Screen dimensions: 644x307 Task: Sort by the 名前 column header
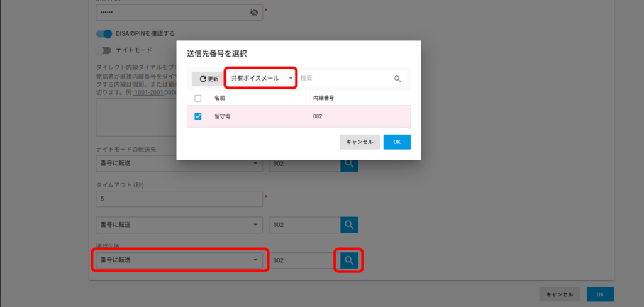(x=219, y=98)
